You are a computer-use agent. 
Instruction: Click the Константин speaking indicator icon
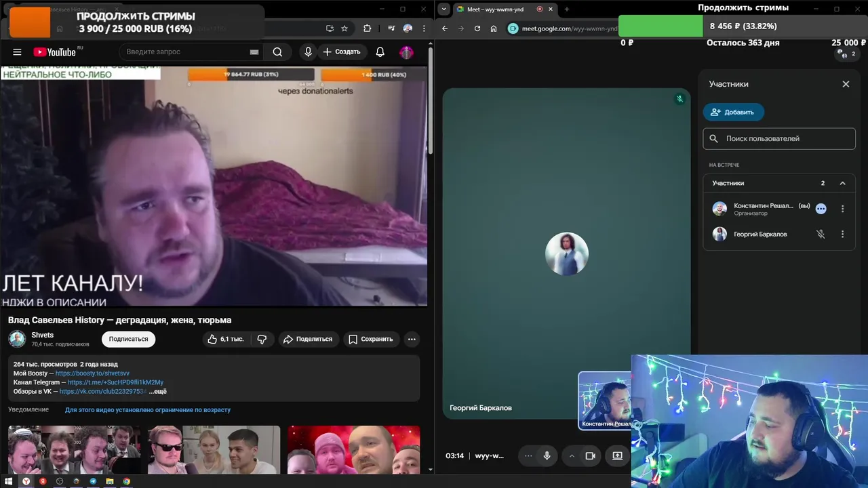tap(821, 209)
